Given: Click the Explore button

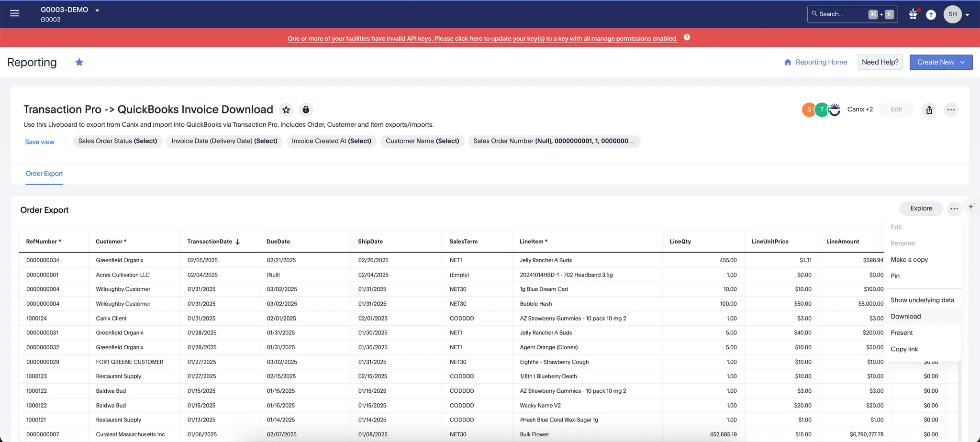Looking at the screenshot, I should [921, 209].
